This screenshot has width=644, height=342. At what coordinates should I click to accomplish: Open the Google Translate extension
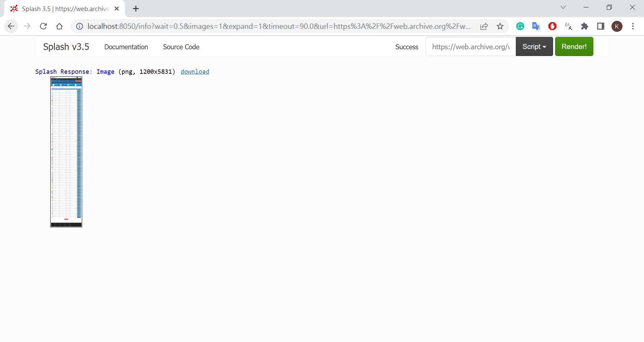point(536,26)
